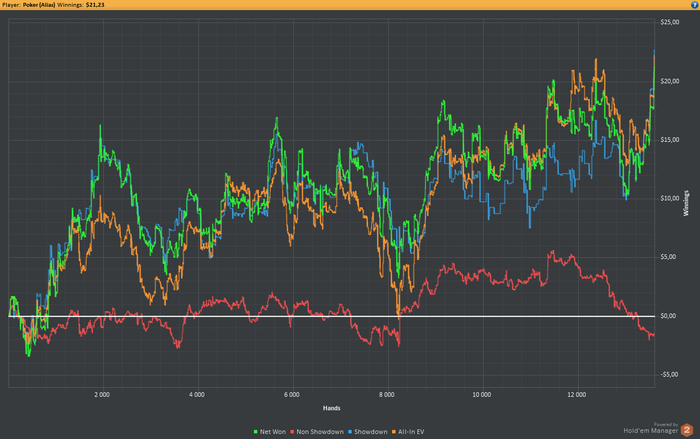Click the 4 000 hands axis label
This screenshot has height=439, width=700.
point(196,395)
